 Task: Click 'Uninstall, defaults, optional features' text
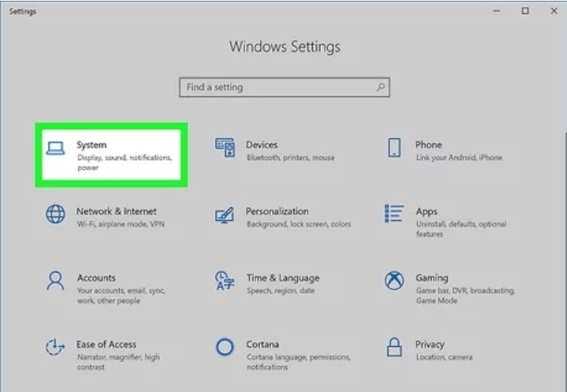[x=461, y=229]
